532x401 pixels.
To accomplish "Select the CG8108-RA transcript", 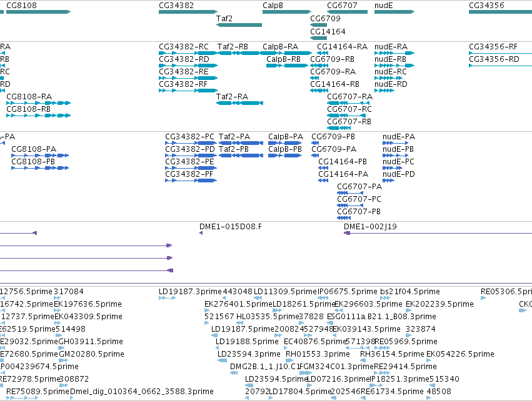I will [29, 97].
